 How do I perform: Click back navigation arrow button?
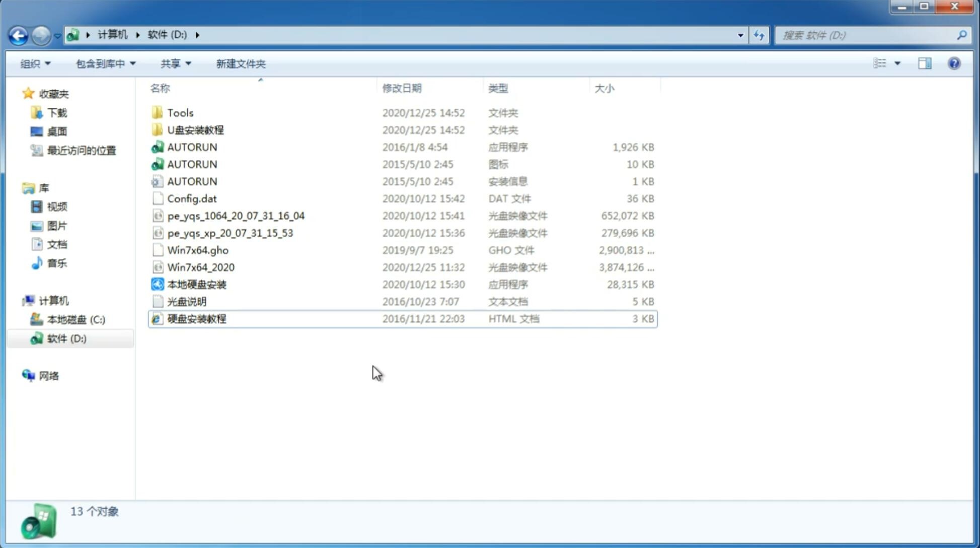tap(19, 34)
